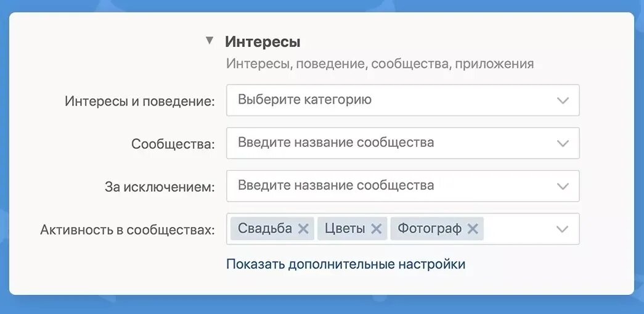Select the Свадьба tag label

coord(265,228)
